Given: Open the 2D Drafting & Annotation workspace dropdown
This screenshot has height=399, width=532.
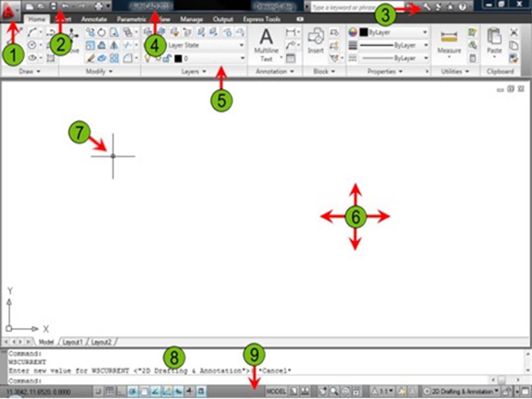Looking at the screenshot, I should [x=464, y=392].
